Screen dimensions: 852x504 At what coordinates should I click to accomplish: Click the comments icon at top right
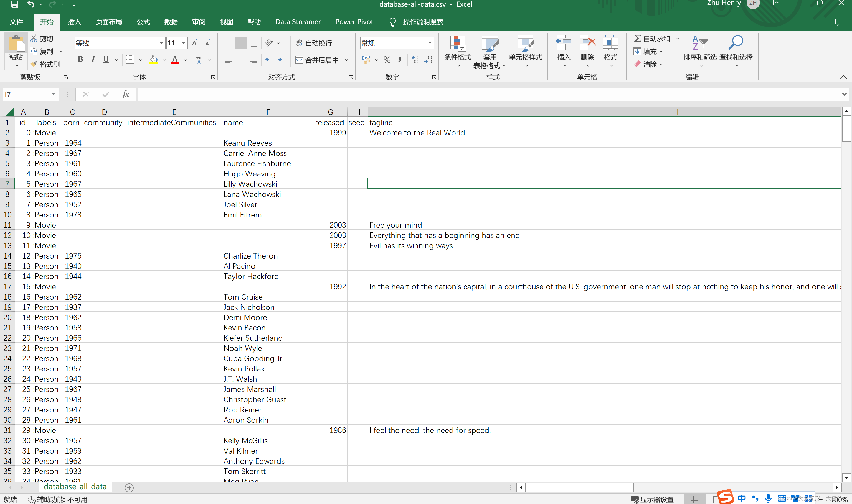coord(839,22)
